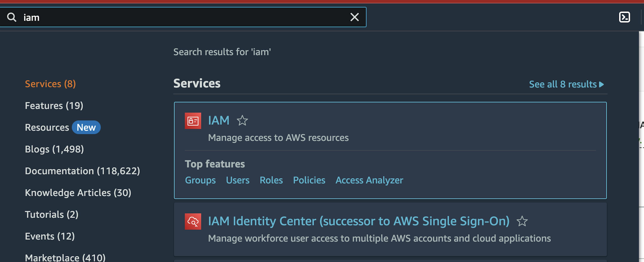644x262 pixels.
Task: Open IAM Users top feature
Action: (x=238, y=180)
